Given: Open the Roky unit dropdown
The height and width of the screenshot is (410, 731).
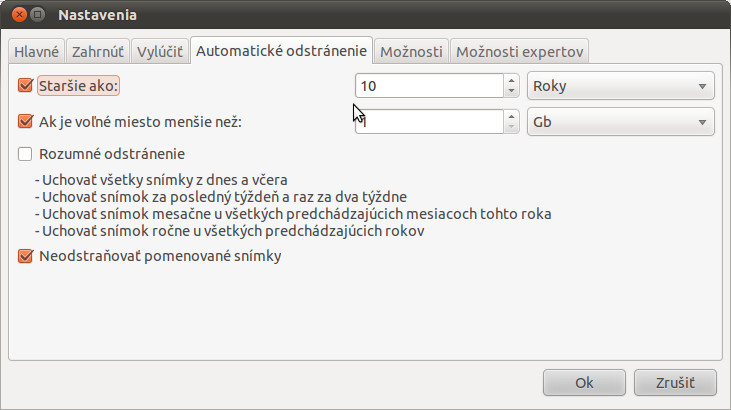Looking at the screenshot, I should point(620,87).
